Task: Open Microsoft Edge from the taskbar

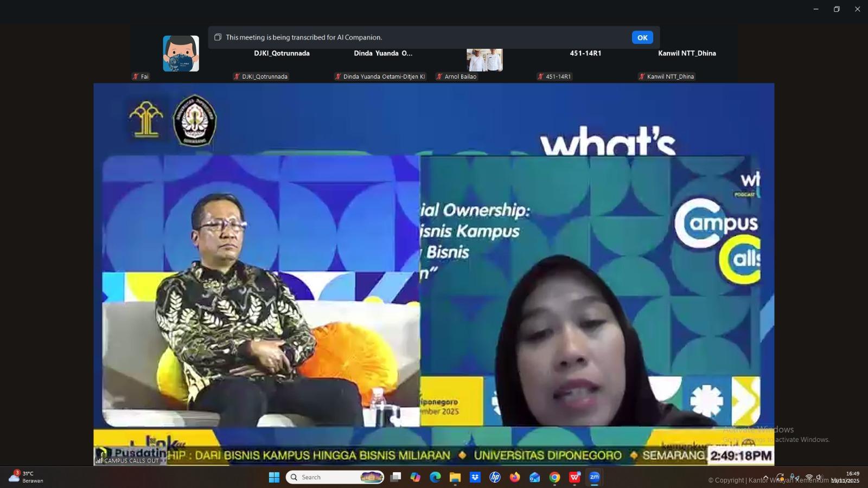Action: click(x=435, y=477)
